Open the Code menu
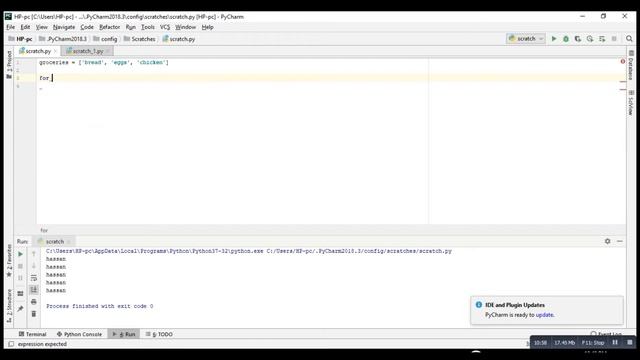 pos(87,27)
